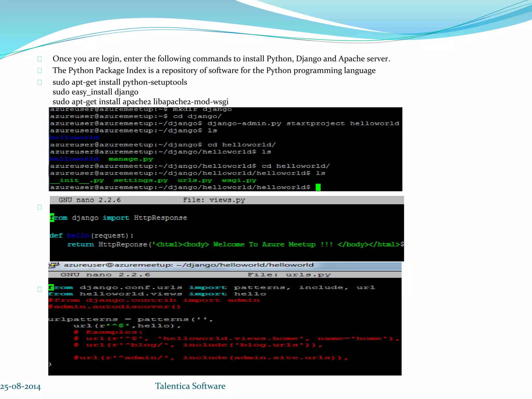532x399 pixels.
Task: Click the 'return HttpReponse' line in views.py
Action: point(236,244)
